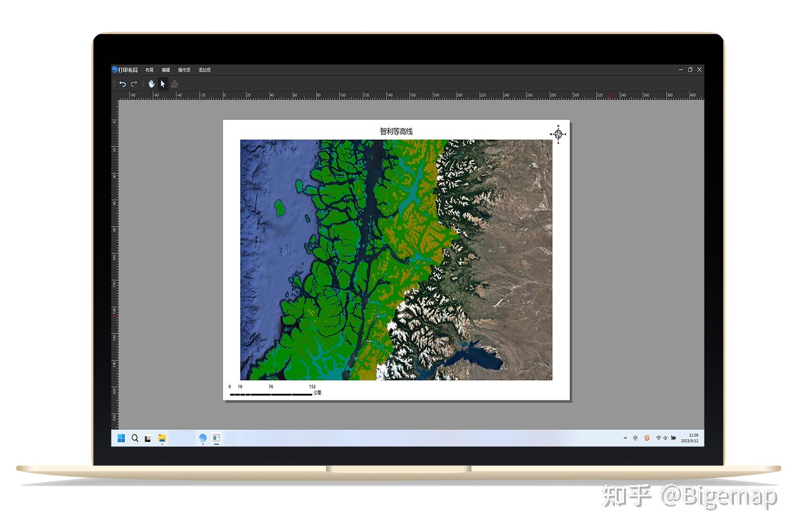Open the 操作项 menu
The image size is (798, 532).
click(183, 70)
